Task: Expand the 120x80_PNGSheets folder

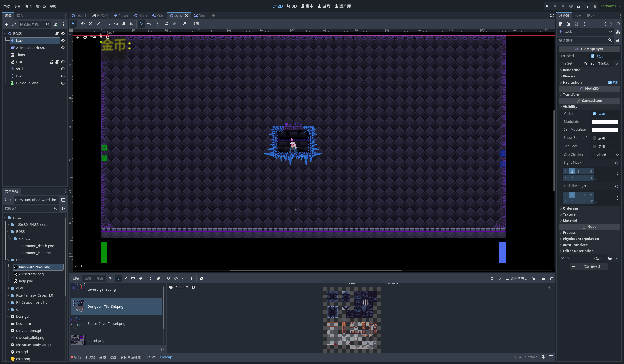Action: [x=9, y=225]
